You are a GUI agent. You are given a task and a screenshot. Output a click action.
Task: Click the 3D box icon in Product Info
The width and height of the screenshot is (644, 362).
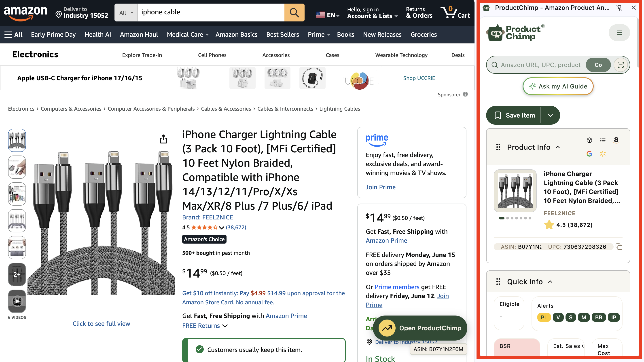point(589,140)
